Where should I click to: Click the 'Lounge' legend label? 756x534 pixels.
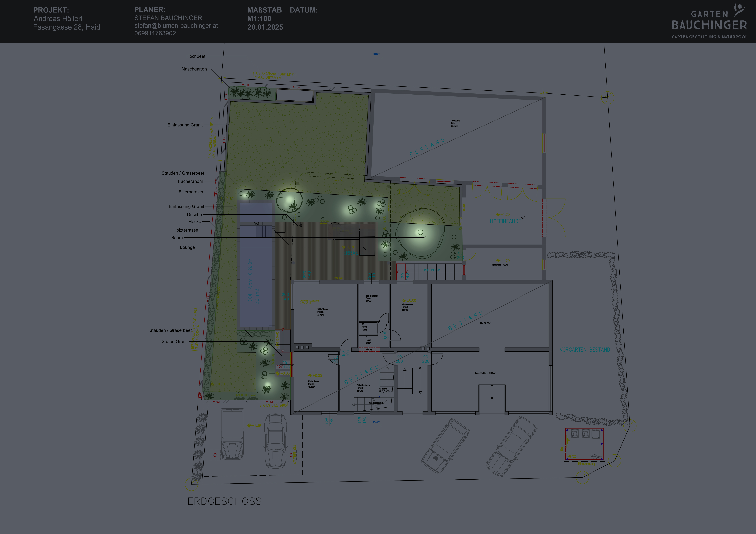point(187,247)
